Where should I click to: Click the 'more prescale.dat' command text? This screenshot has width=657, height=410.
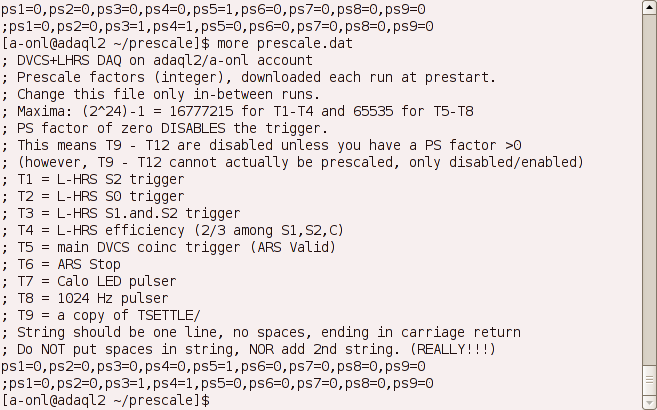point(285,44)
